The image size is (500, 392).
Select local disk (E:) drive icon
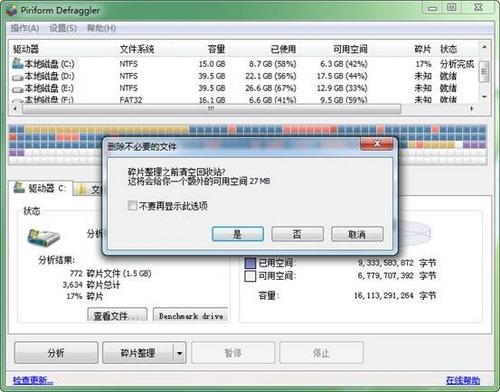(17, 89)
